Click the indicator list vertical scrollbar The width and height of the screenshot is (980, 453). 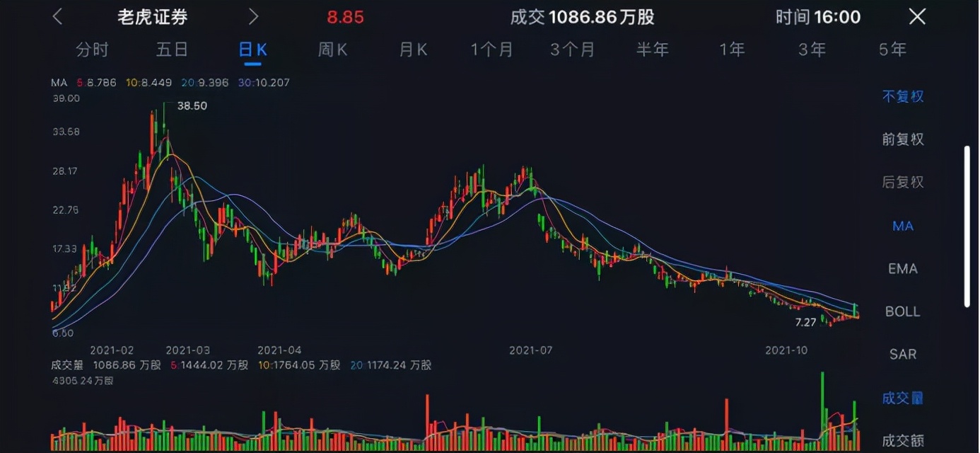pyautogui.click(x=967, y=226)
